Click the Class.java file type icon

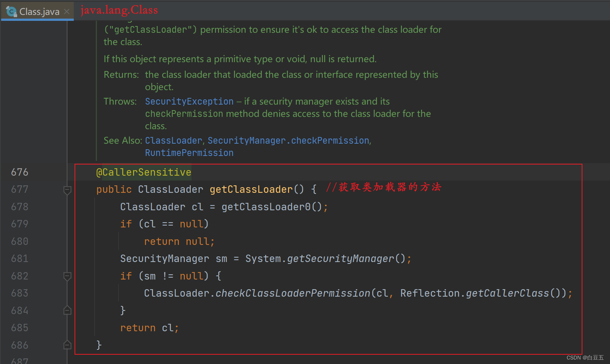[x=11, y=12]
